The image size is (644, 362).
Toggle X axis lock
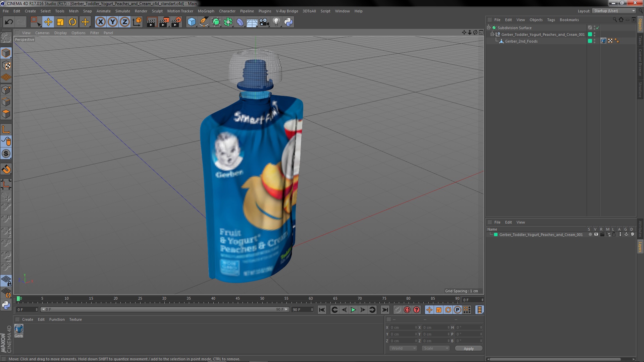click(x=101, y=22)
